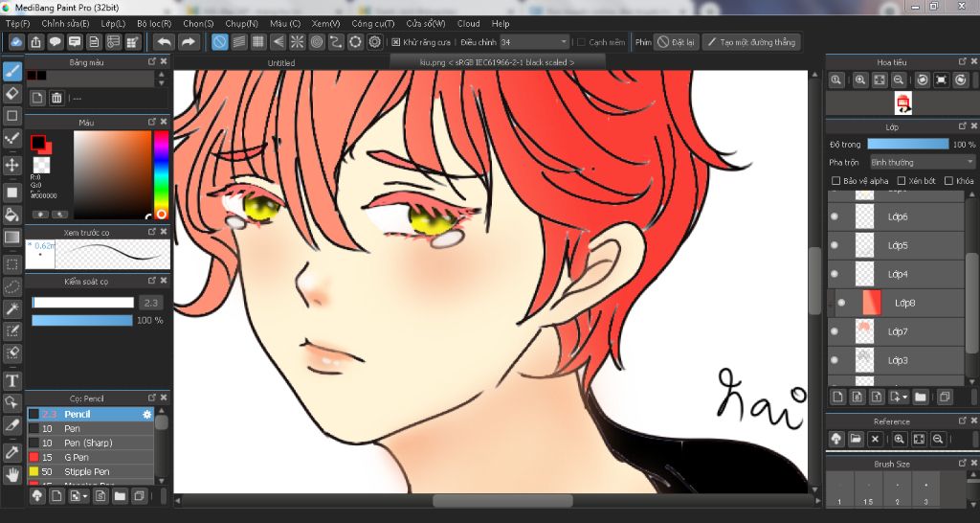Screen dimensions: 980x523
Task: Enable parallel line snap
Action: pyautogui.click(x=238, y=42)
